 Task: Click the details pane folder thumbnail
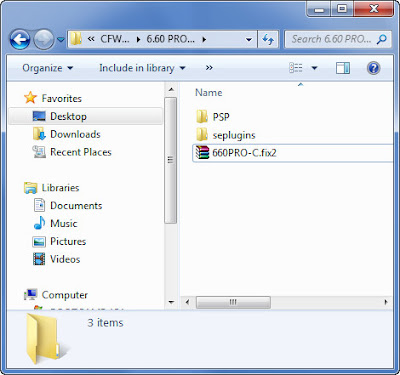pyautogui.click(x=43, y=339)
